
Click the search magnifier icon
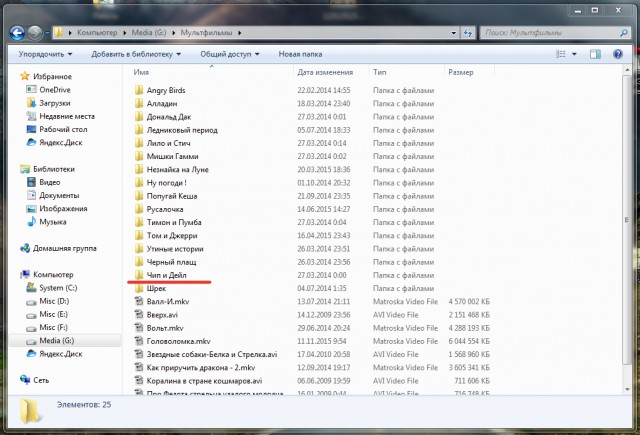tap(624, 33)
